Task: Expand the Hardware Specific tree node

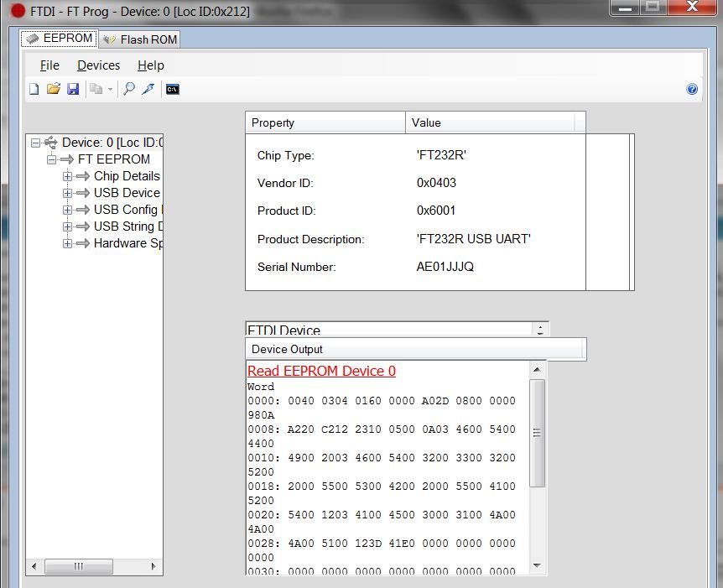Action: coord(67,243)
